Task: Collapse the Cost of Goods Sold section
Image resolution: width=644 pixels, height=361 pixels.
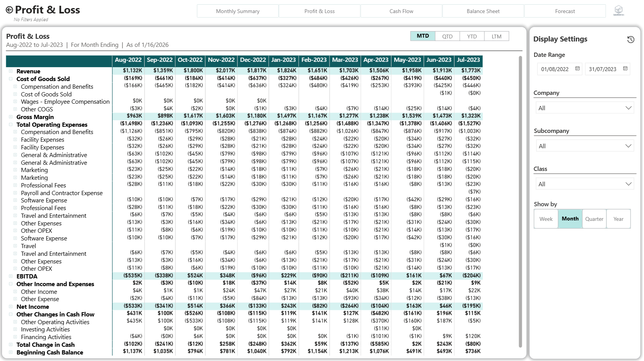Action: click(11, 79)
